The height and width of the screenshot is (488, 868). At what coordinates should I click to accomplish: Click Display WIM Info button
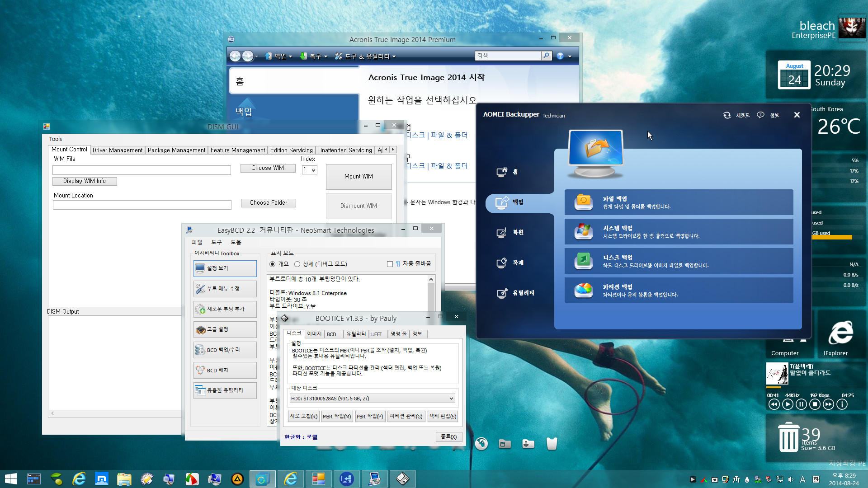coord(85,181)
